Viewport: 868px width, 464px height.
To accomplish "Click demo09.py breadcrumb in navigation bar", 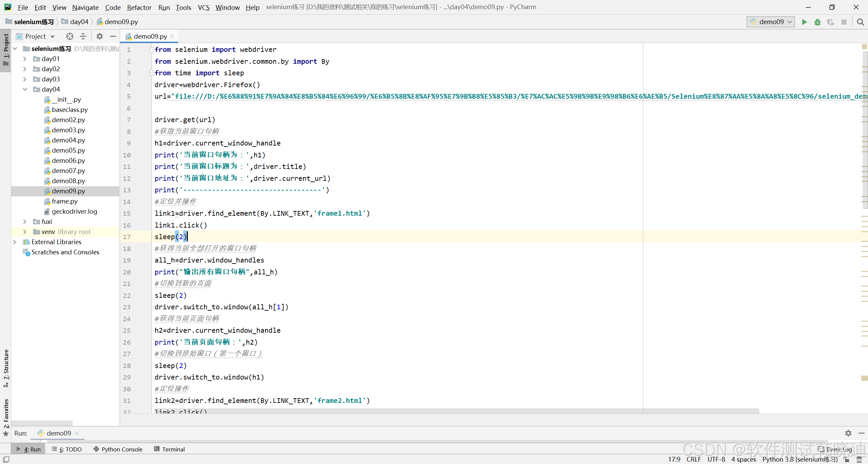I will click(118, 22).
